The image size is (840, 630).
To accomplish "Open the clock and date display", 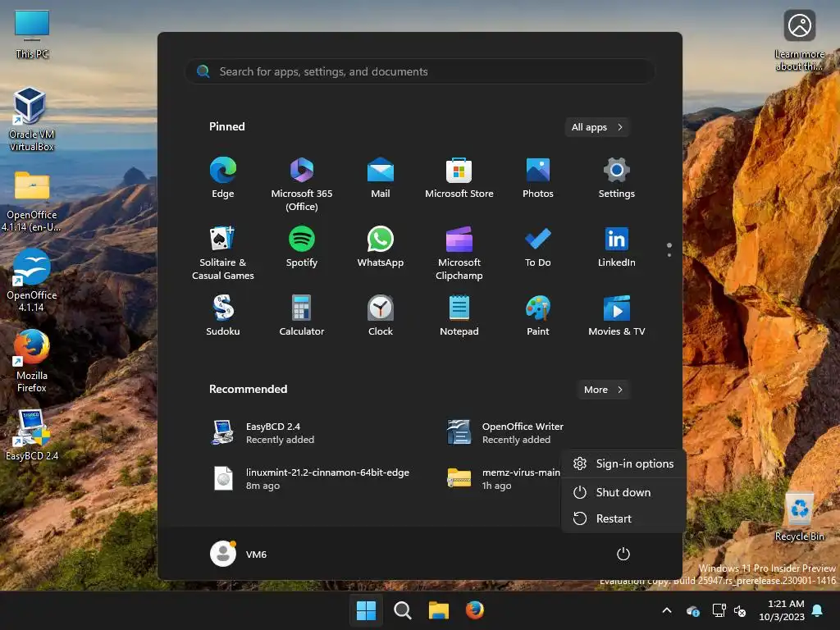I will click(x=782, y=610).
